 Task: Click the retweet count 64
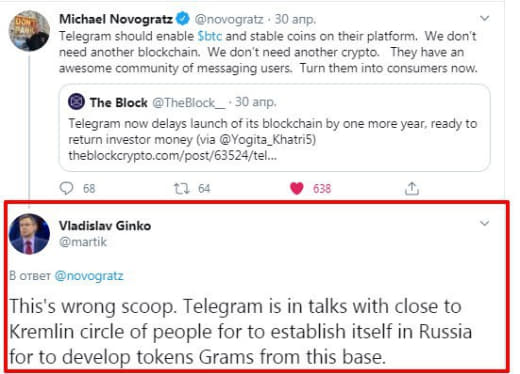coord(204,189)
